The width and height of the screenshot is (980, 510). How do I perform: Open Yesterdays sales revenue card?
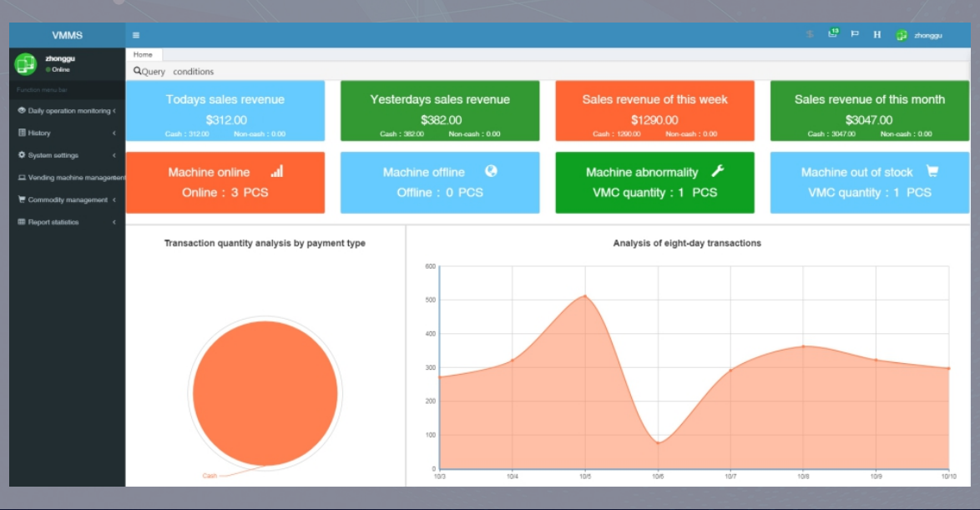440,111
